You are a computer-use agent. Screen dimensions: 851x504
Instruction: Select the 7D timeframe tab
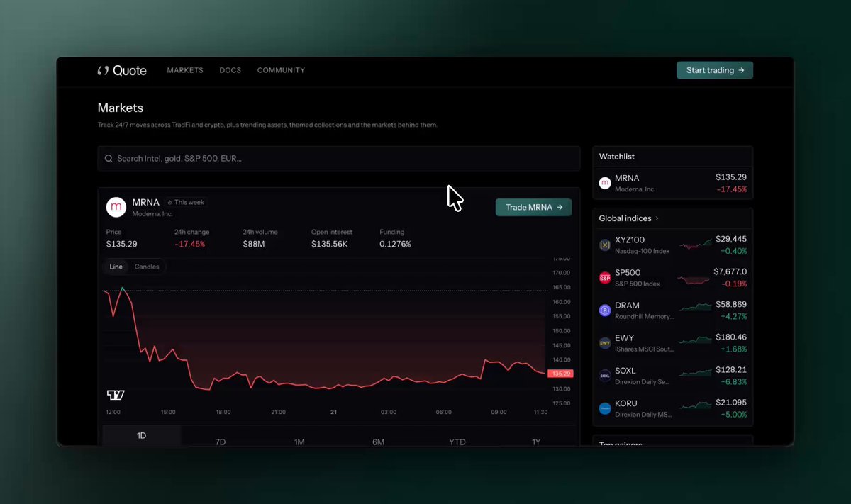point(221,442)
